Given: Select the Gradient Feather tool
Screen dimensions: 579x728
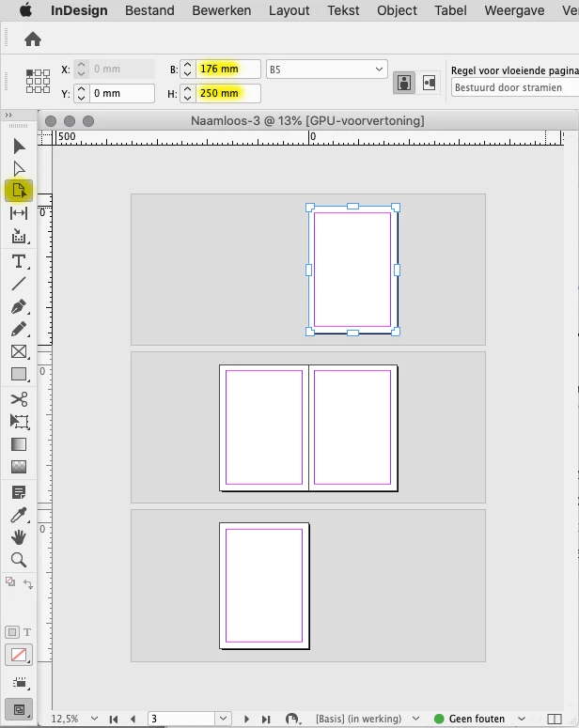Looking at the screenshot, I should click(19, 467).
